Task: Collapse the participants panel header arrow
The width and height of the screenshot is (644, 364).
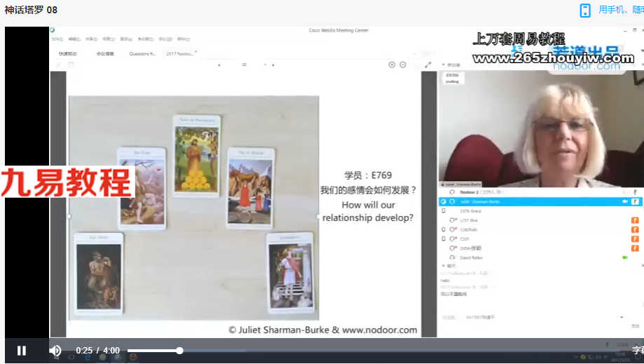Action: [443, 65]
